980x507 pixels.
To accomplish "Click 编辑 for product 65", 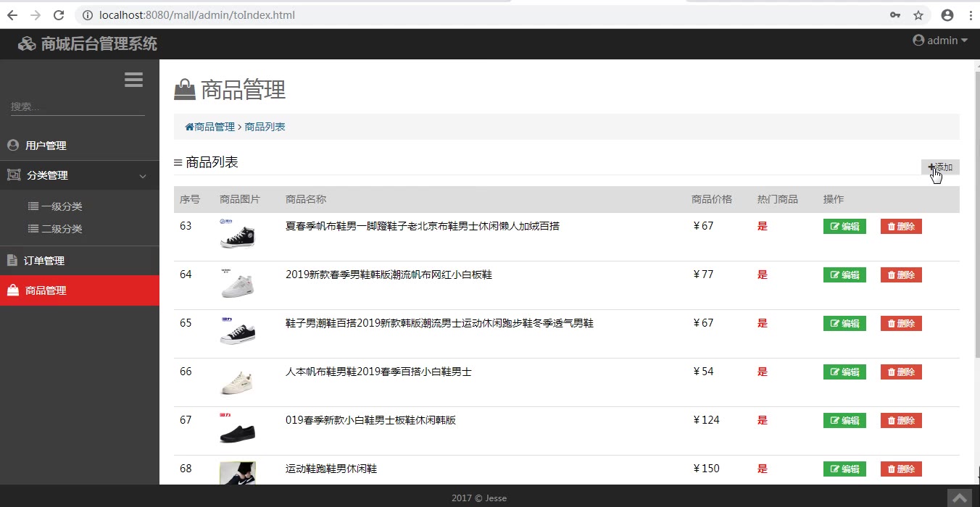I will (844, 324).
